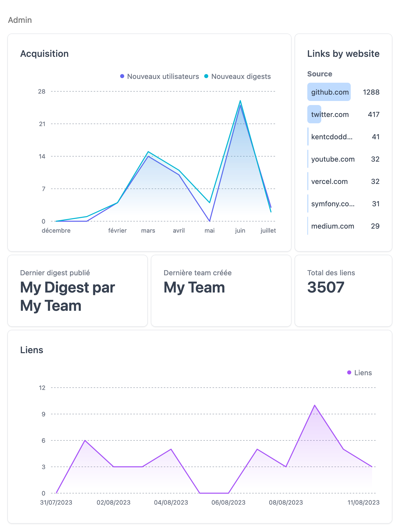Open the symfony.co... source row

343,203
